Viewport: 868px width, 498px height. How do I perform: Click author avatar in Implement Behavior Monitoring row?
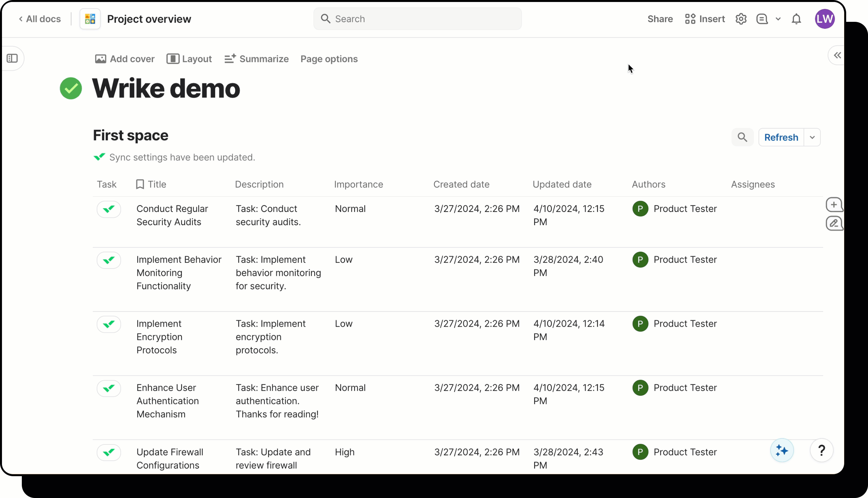[640, 260]
